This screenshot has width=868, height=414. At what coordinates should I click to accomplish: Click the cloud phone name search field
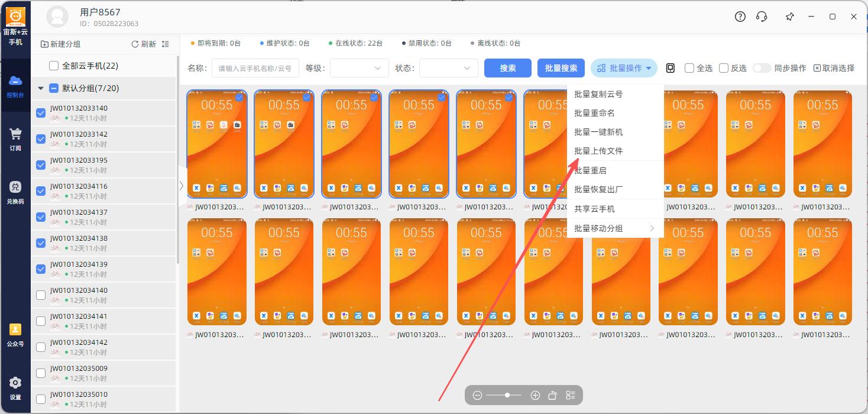coord(255,68)
